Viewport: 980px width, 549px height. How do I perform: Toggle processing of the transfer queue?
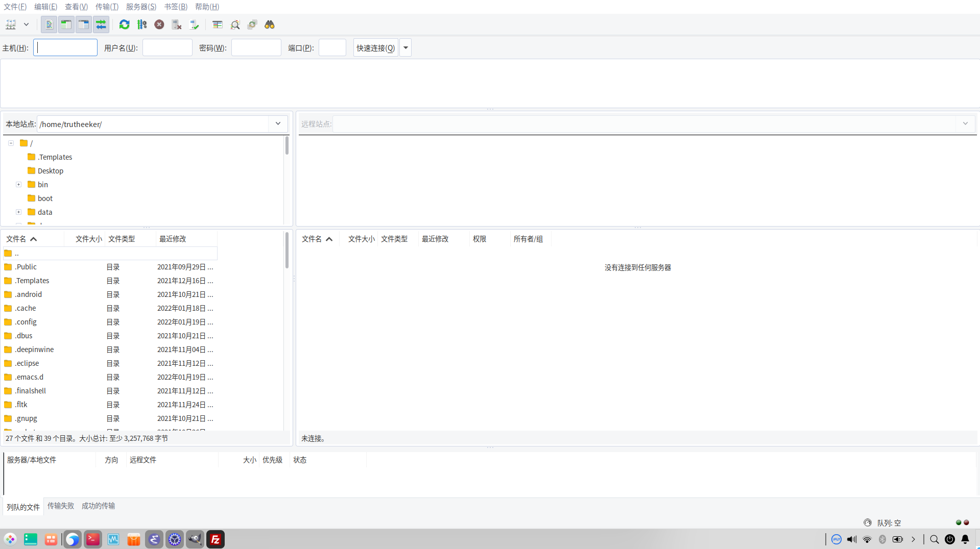tap(142, 24)
